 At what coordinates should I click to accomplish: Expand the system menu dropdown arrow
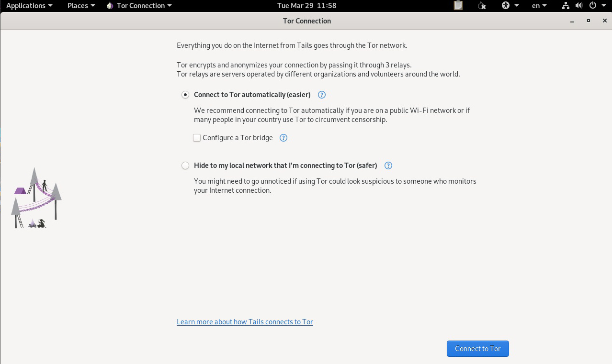pos(603,6)
